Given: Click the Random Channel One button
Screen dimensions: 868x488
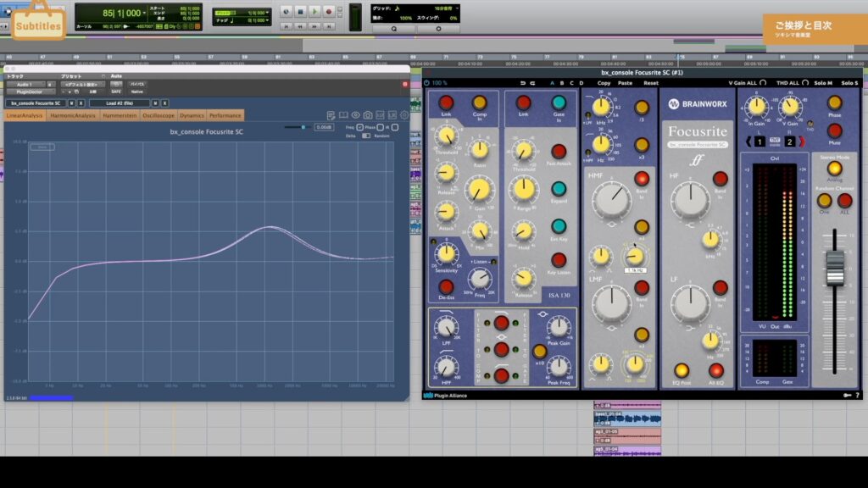Looking at the screenshot, I should 824,200.
